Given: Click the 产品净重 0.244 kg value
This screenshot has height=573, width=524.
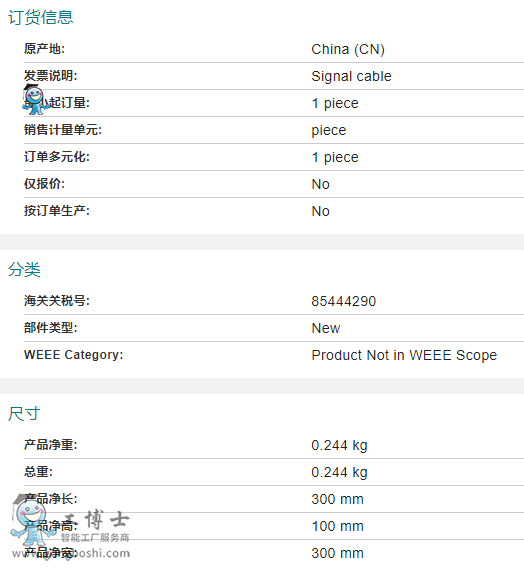Looking at the screenshot, I should coord(339,445).
